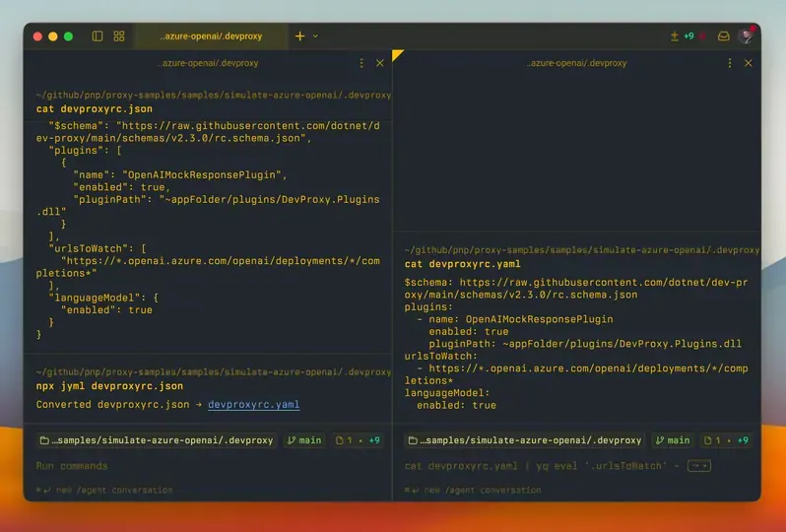Focus the right pane suggested command input

click(542, 466)
